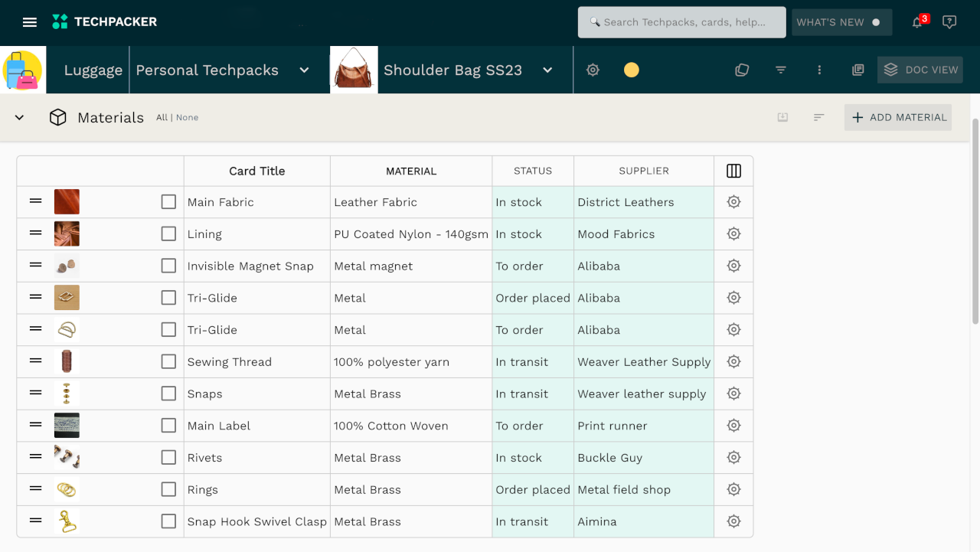Open gear for Snap Hook Swivel Clasp
Screen dimensions: 980x552
[733, 521]
